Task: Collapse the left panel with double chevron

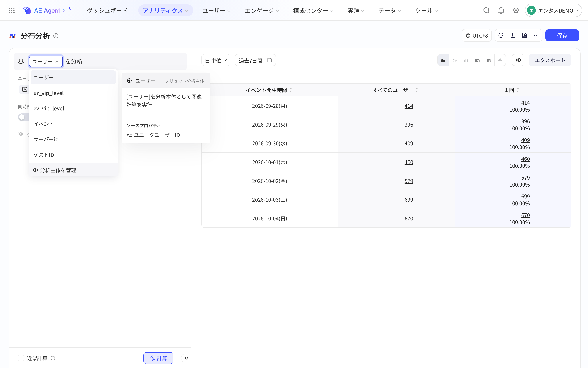Action: click(x=186, y=358)
